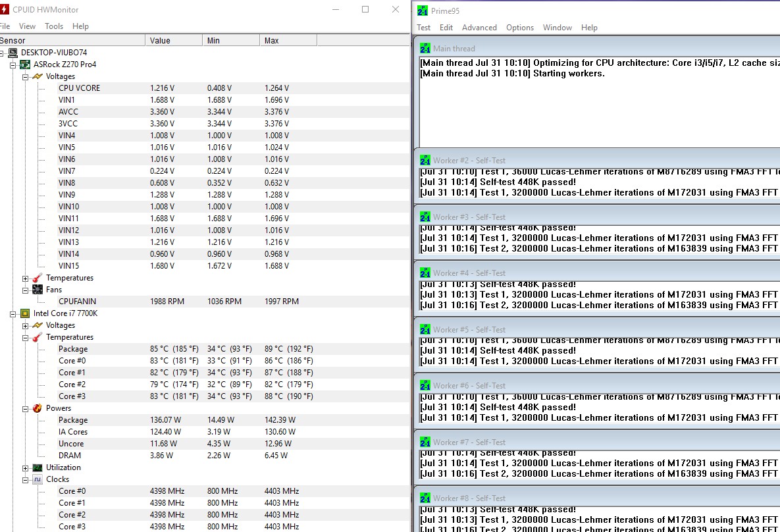780x532 pixels.
Task: Click the Worker #6 window icon
Action: click(425, 385)
